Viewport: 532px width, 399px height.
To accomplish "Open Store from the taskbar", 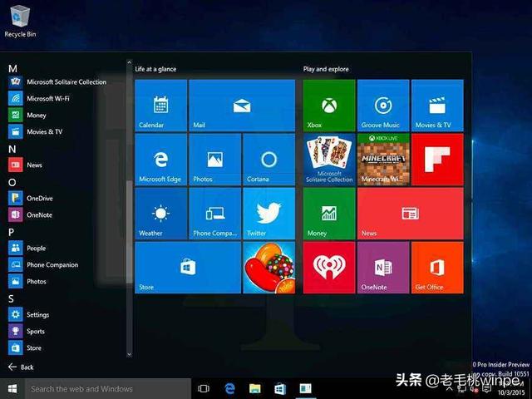I will pos(280,389).
